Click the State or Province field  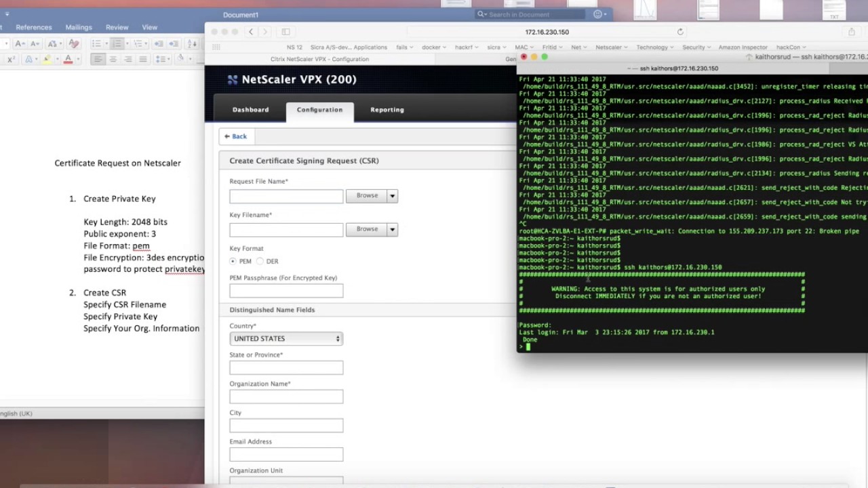286,367
